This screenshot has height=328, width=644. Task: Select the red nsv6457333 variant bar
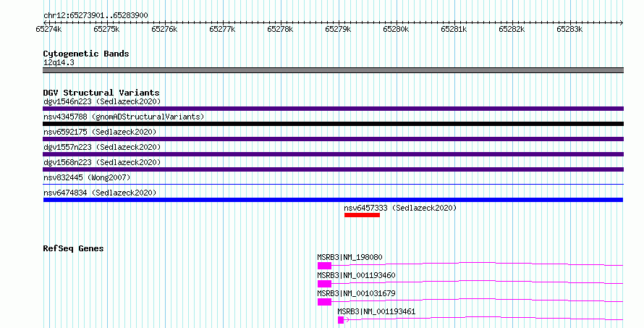pyautogui.click(x=362, y=215)
